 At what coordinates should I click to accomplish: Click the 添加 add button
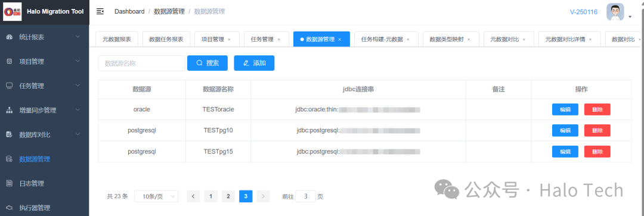(254, 63)
